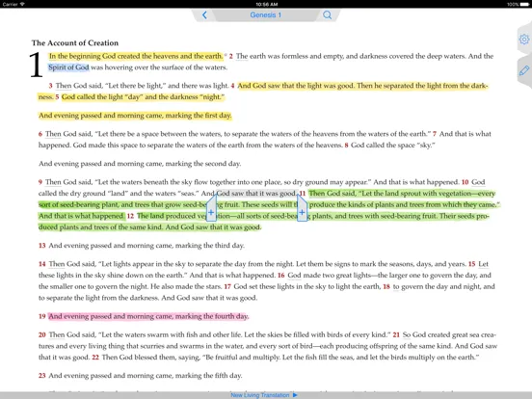Tap verse number 21
Screen dimensions: 532x399
click(x=396, y=334)
